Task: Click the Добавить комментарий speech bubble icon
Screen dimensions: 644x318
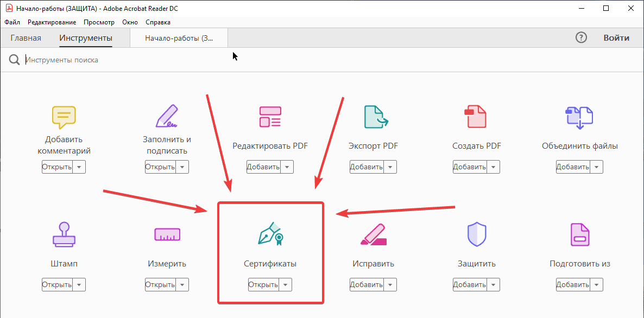Action: [64, 117]
